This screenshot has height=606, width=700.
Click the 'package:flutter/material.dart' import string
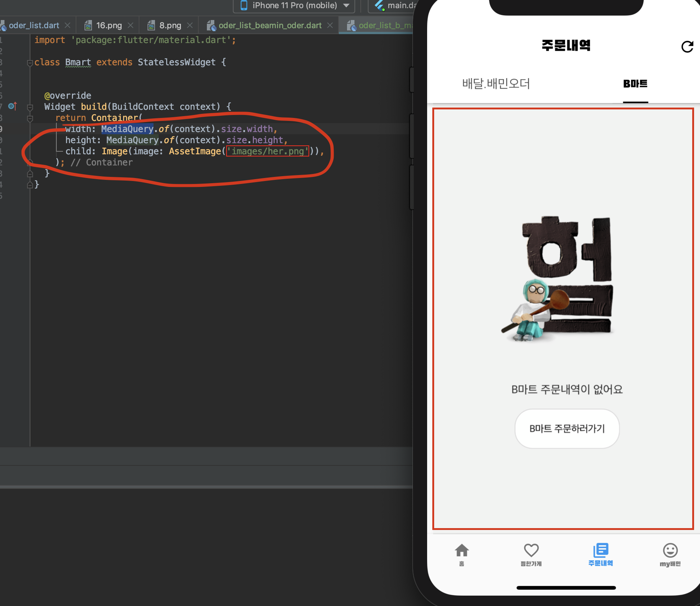pyautogui.click(x=151, y=40)
